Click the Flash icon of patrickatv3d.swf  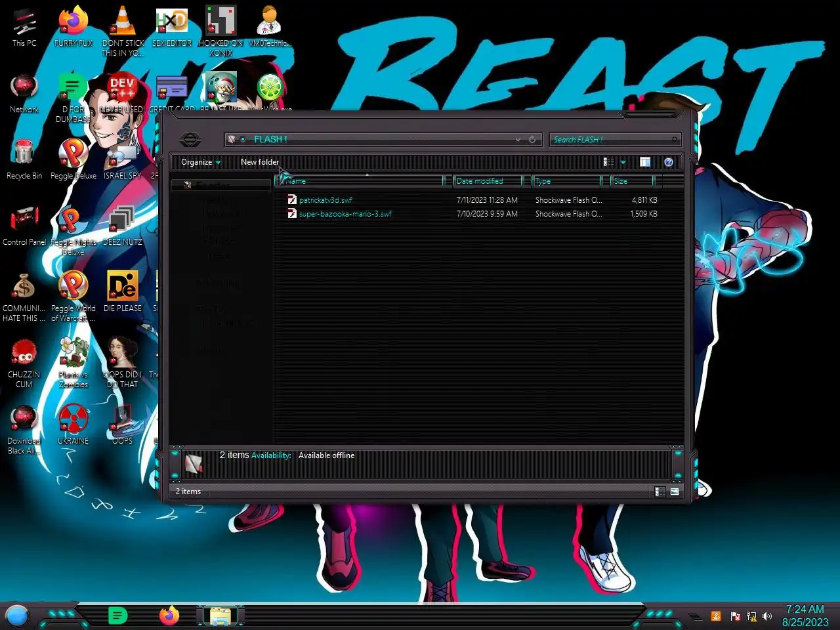292,199
